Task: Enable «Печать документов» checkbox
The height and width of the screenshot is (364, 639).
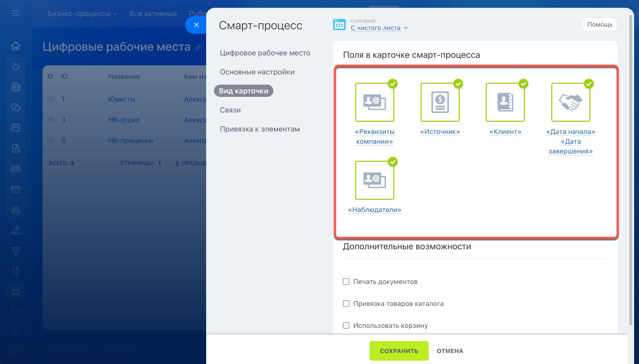Action: tap(346, 282)
